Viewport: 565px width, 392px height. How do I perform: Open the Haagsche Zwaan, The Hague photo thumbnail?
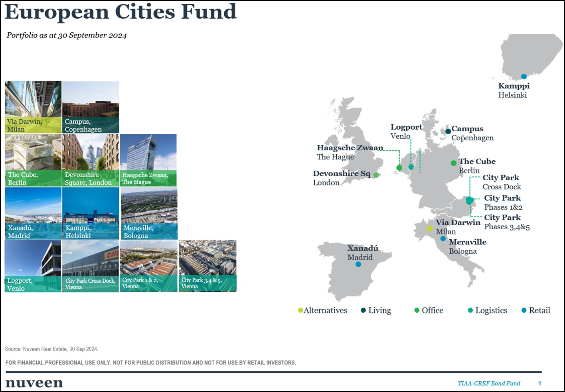[148, 160]
